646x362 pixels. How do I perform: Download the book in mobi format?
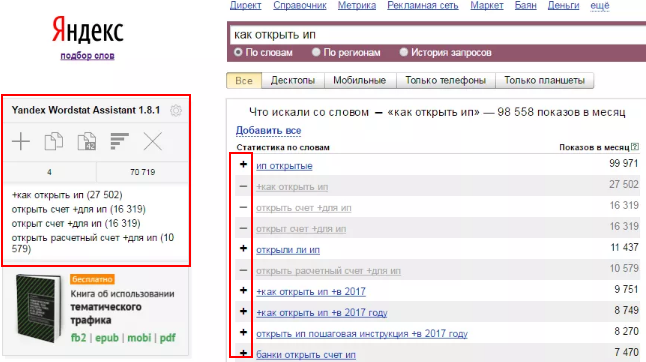[139, 338]
